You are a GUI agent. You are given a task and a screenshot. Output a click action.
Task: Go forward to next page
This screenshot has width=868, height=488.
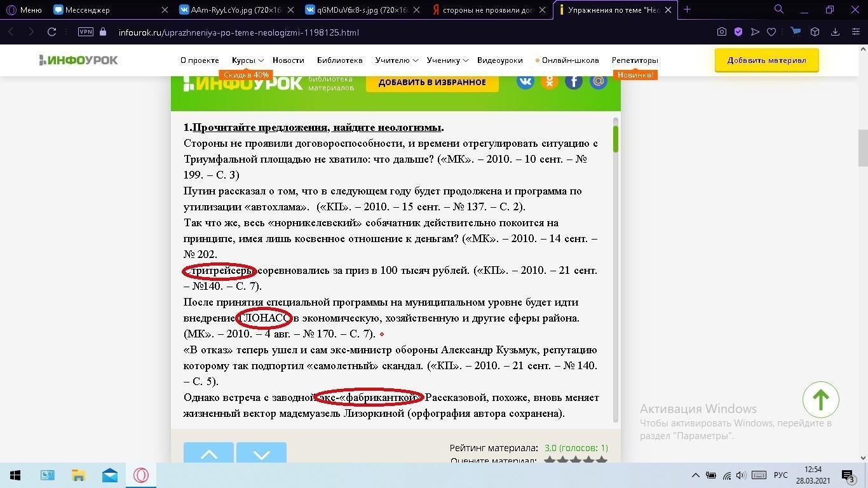point(31,32)
